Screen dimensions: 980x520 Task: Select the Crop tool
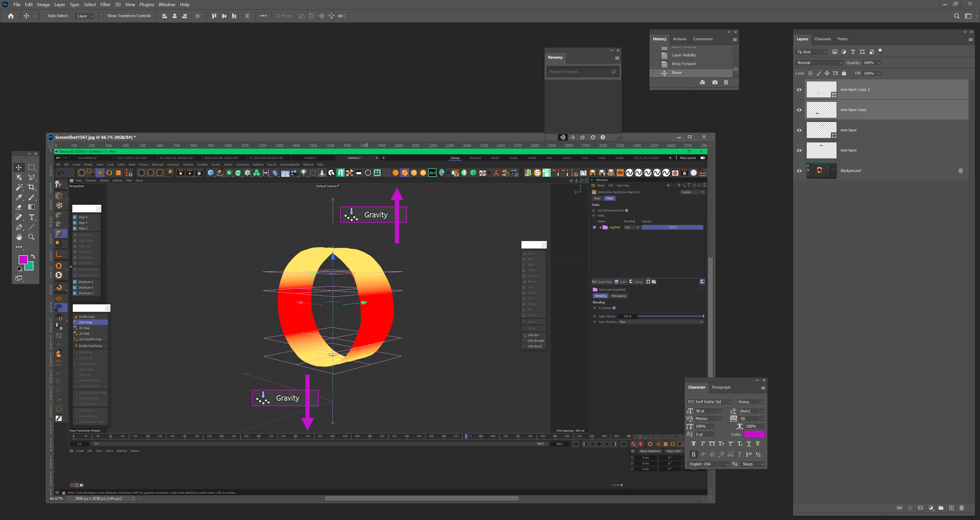(x=32, y=187)
